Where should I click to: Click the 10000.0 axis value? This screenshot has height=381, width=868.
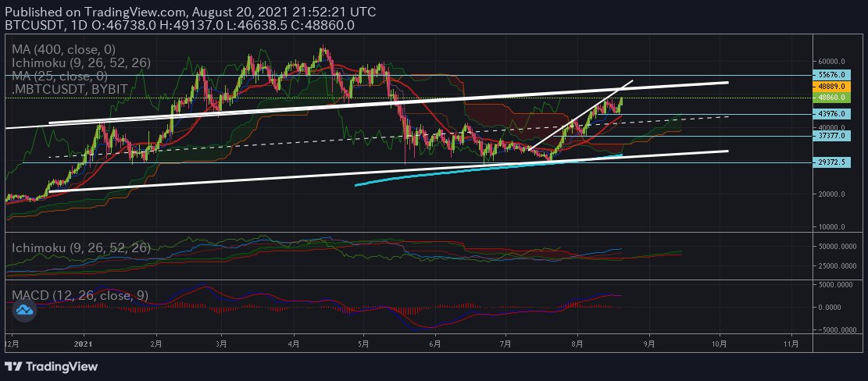(x=832, y=226)
